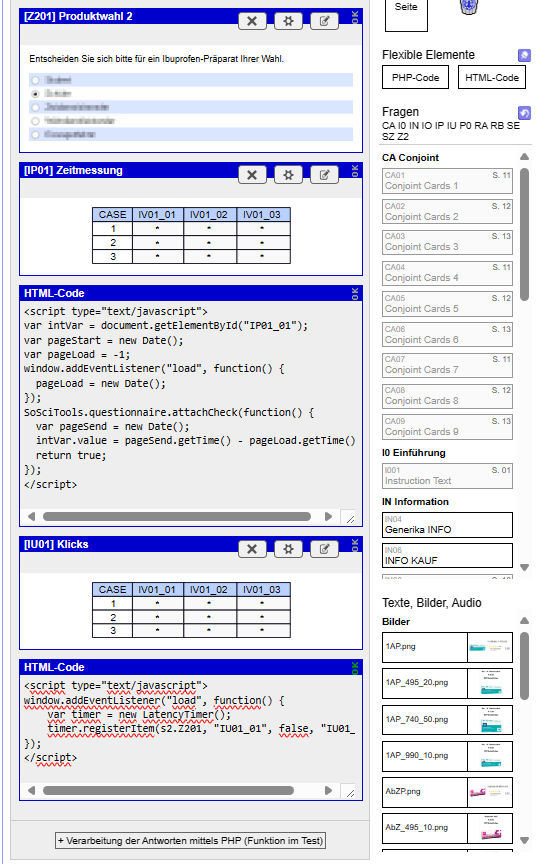539x864 pixels.
Task: Click OK marker of Z201 Produktwahl 2 block
Action: (355, 17)
